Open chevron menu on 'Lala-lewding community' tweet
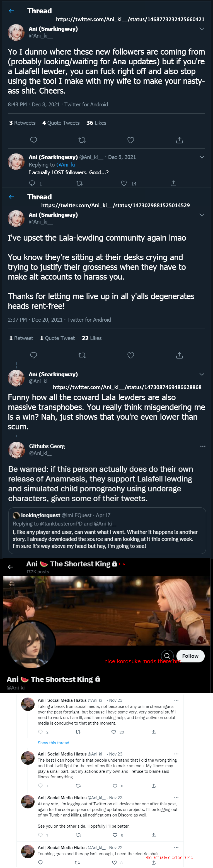 coord(202,215)
